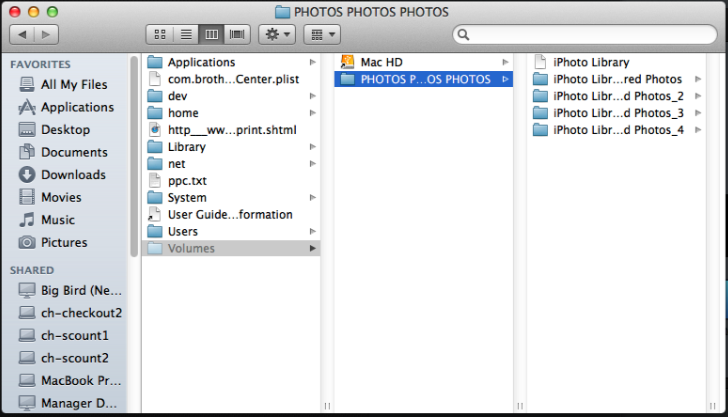
Task: Open the Arrange items dropdown
Action: [322, 34]
